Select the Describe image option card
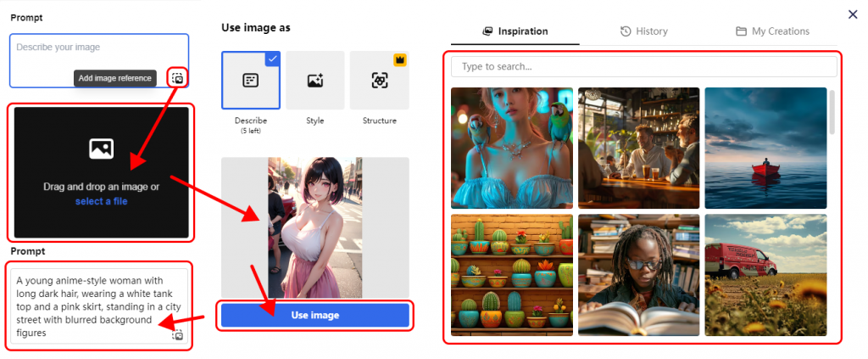Viewport: 868px width, 359px height. point(251,81)
